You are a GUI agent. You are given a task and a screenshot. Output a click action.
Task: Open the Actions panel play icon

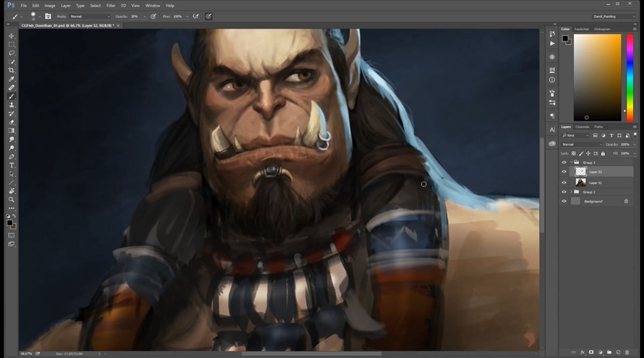[552, 43]
